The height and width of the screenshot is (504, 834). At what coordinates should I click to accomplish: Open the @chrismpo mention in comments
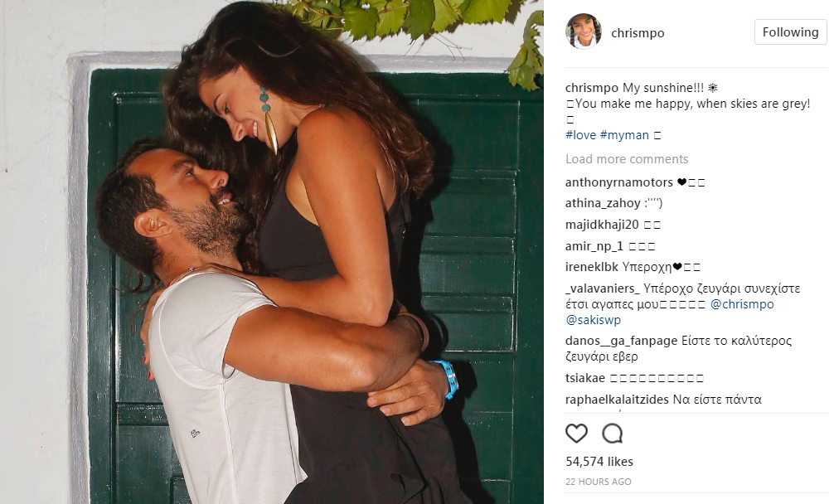[x=742, y=304]
